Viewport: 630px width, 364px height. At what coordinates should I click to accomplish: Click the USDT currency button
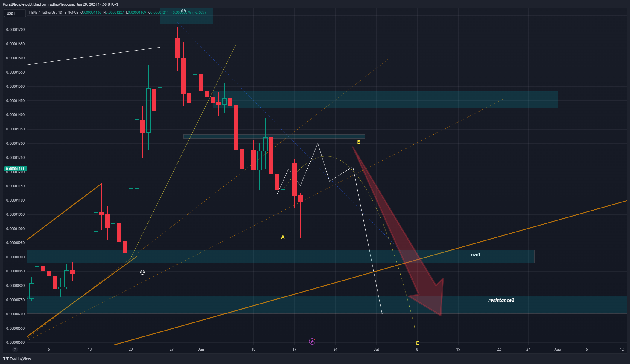click(x=14, y=13)
